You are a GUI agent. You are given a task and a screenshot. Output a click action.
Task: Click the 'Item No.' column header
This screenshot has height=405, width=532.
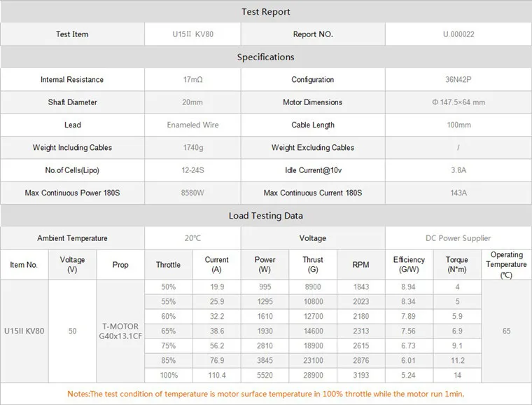[24, 265]
